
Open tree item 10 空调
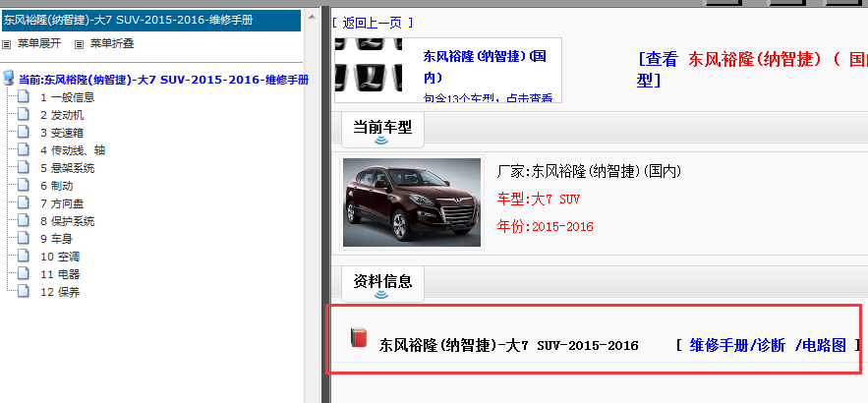(x=60, y=257)
